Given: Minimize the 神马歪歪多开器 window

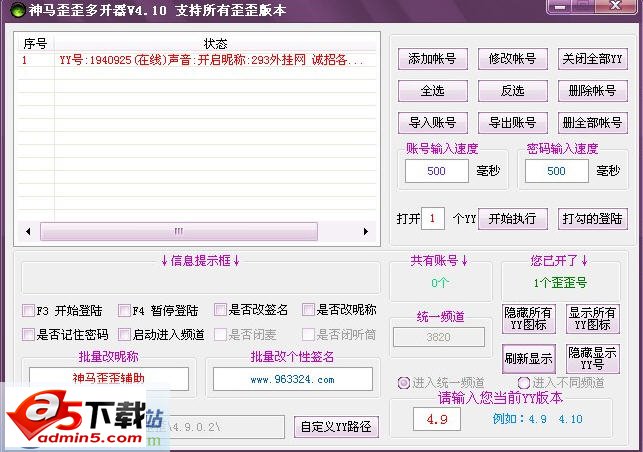Looking at the screenshot, I should pyautogui.click(x=561, y=7).
